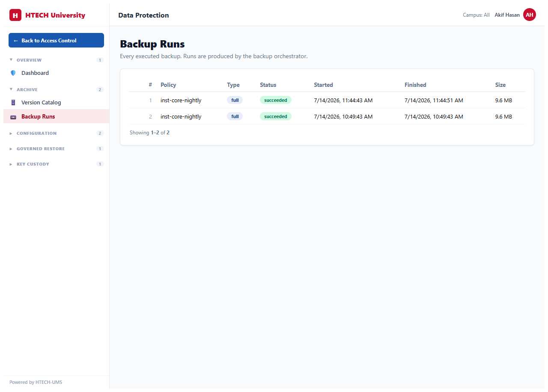This screenshot has width=548, height=392.
Task: Click the full badge in row 1
Action: 235,100
